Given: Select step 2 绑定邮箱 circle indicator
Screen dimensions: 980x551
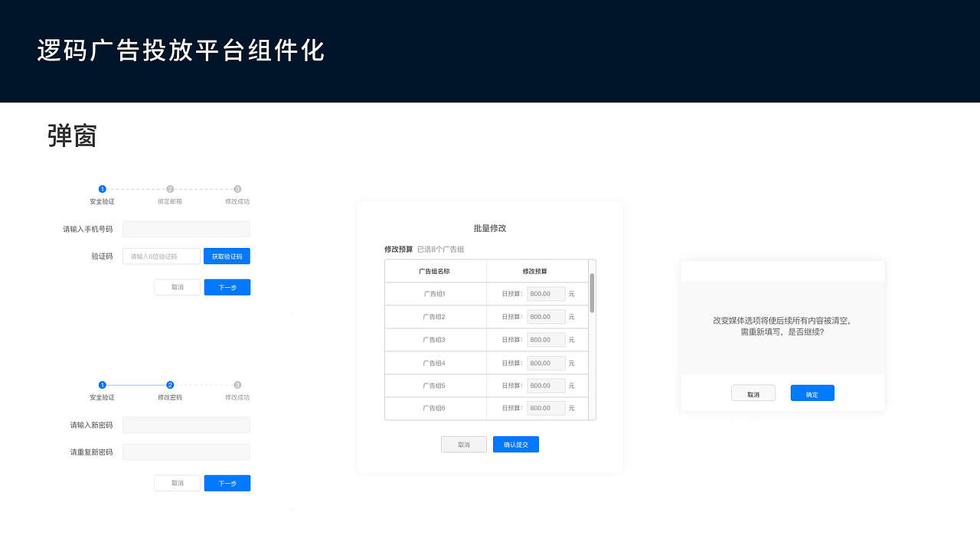Looking at the screenshot, I should [169, 189].
